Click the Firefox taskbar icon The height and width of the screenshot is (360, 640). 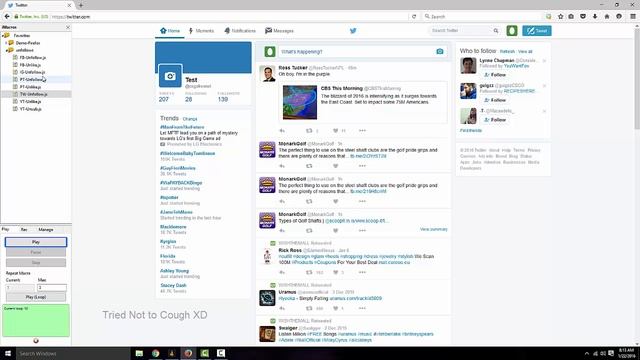(188, 353)
